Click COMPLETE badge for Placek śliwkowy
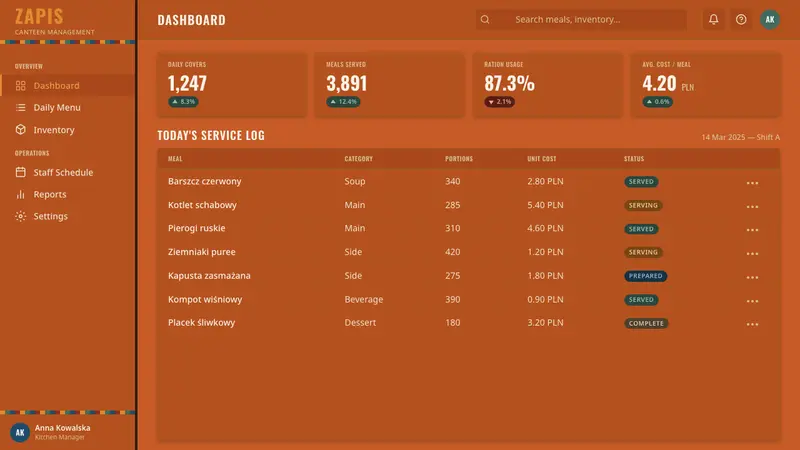 click(646, 323)
